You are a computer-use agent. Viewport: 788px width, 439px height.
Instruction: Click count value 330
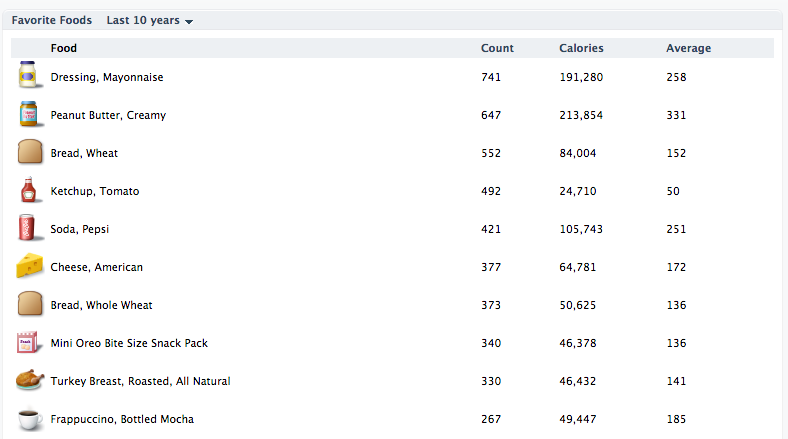[x=491, y=381]
